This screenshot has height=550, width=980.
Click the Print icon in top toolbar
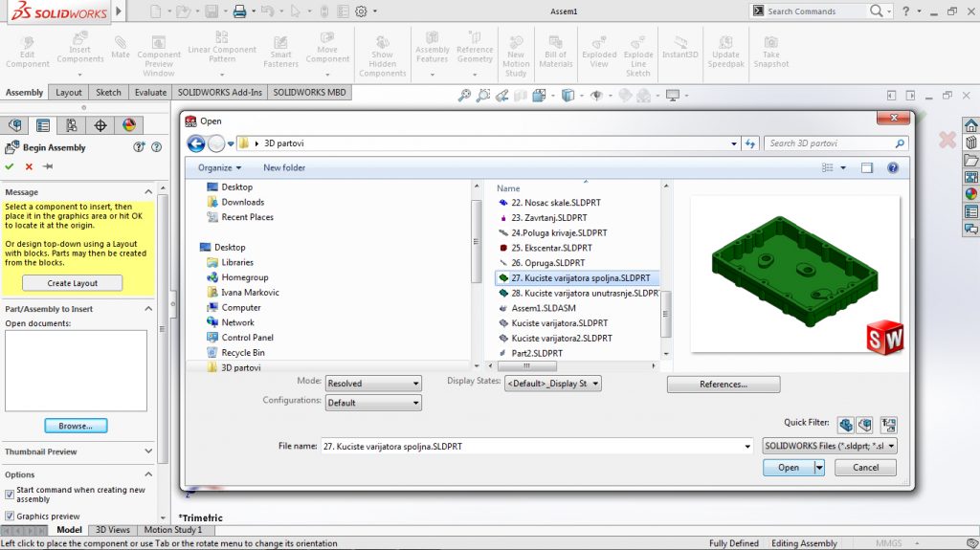pos(239,11)
